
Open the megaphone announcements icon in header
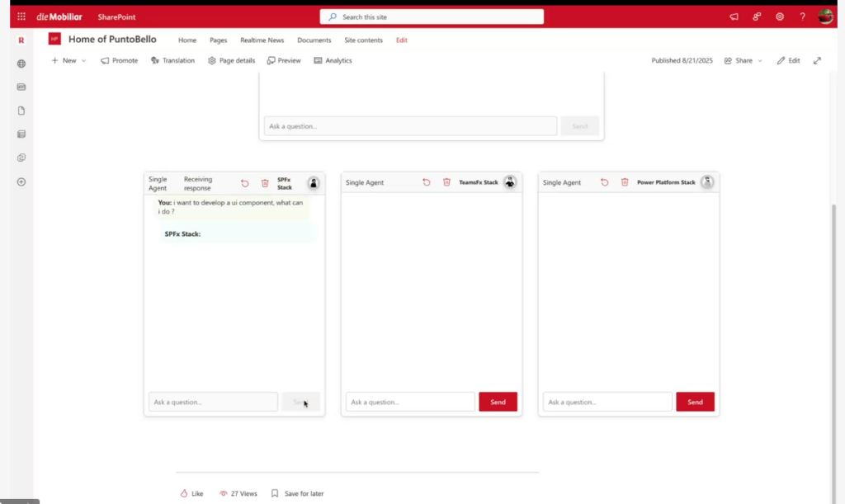(734, 16)
